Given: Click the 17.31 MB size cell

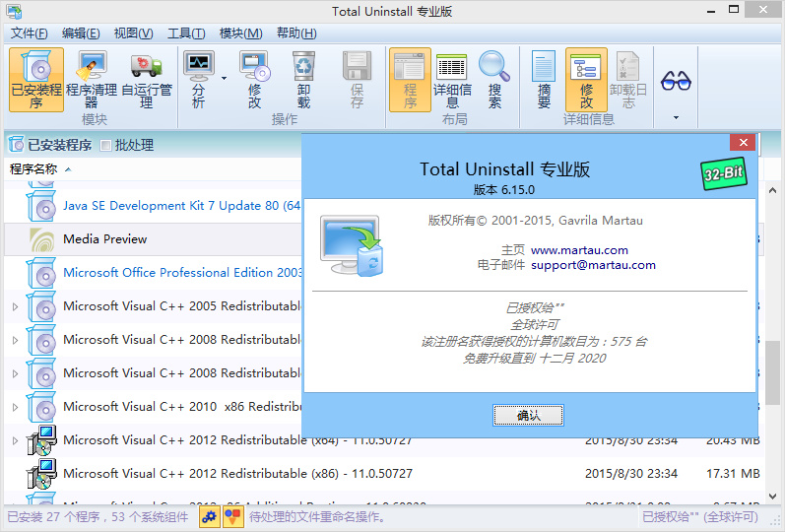Looking at the screenshot, I should pyautogui.click(x=733, y=474).
